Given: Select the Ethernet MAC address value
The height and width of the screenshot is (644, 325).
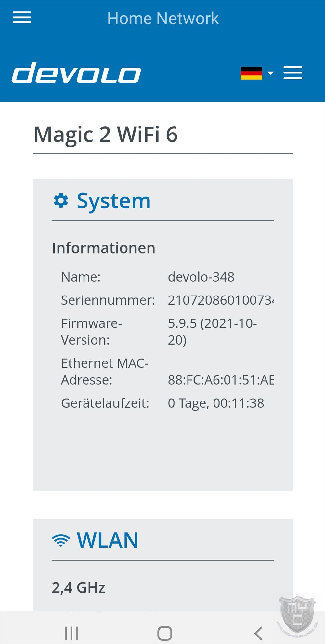Looking at the screenshot, I should [x=221, y=380].
